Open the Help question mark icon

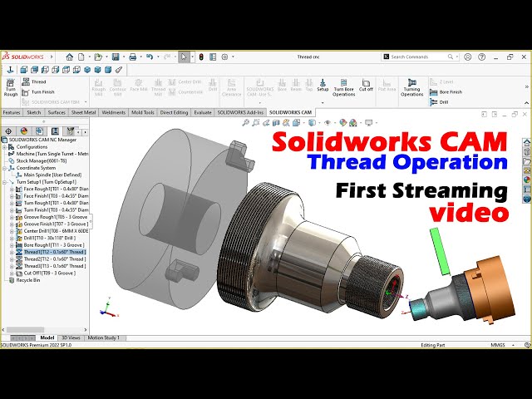[x=482, y=57]
